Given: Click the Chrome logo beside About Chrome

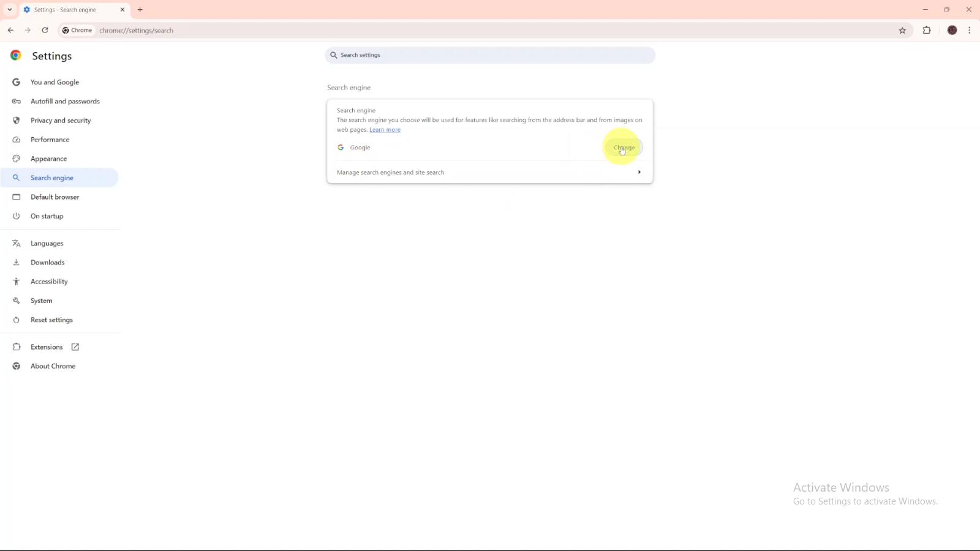Looking at the screenshot, I should point(17,366).
